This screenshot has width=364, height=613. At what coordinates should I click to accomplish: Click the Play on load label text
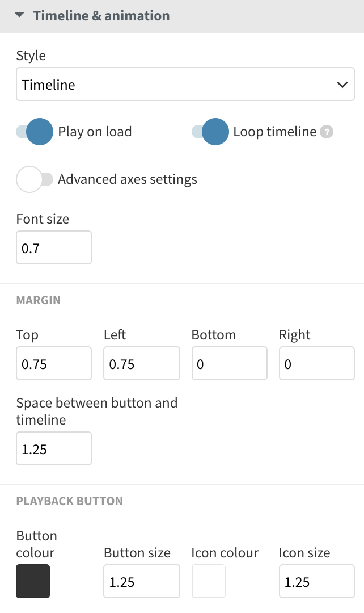[x=95, y=132]
